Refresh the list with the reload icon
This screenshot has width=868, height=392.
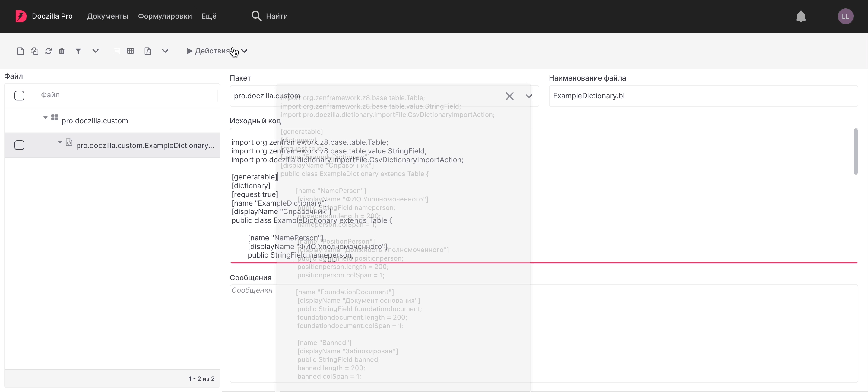pos(49,51)
